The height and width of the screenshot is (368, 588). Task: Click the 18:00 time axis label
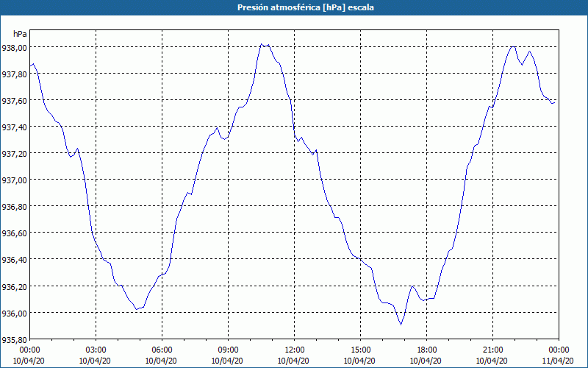(x=427, y=350)
